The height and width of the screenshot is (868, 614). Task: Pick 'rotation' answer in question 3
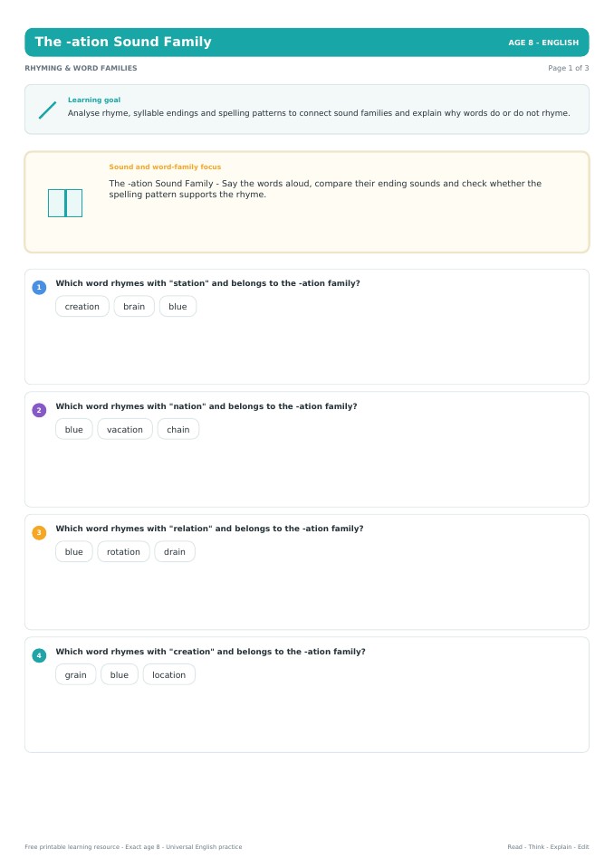point(123,551)
